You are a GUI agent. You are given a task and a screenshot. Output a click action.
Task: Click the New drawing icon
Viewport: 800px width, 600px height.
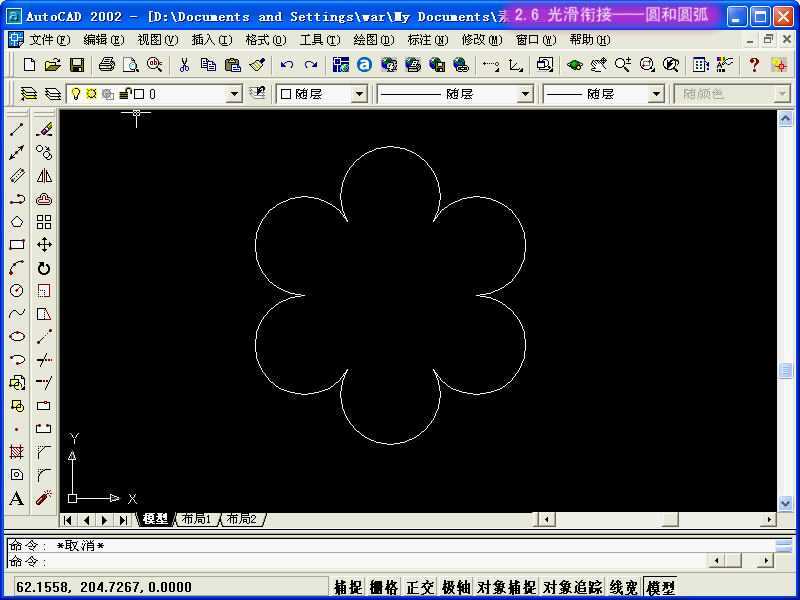(30, 65)
